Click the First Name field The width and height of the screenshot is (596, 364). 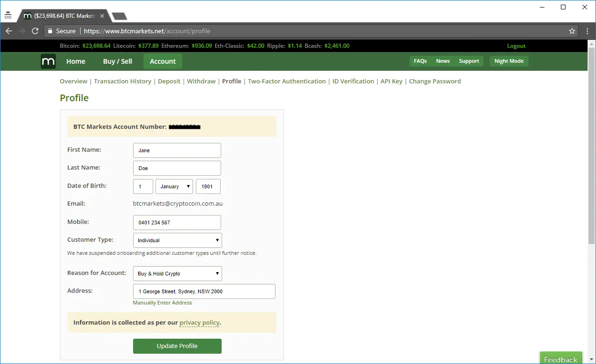coord(177,150)
